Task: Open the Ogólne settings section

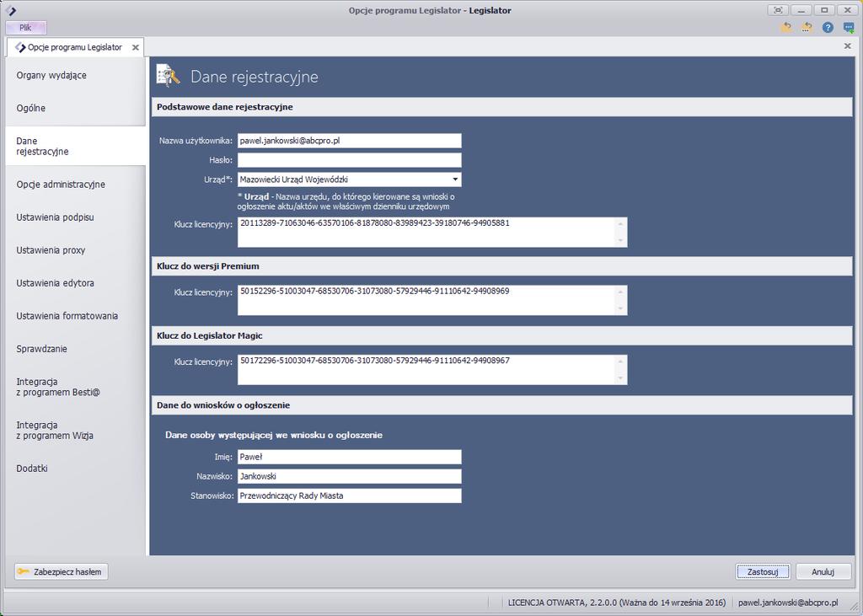Action: (x=75, y=109)
